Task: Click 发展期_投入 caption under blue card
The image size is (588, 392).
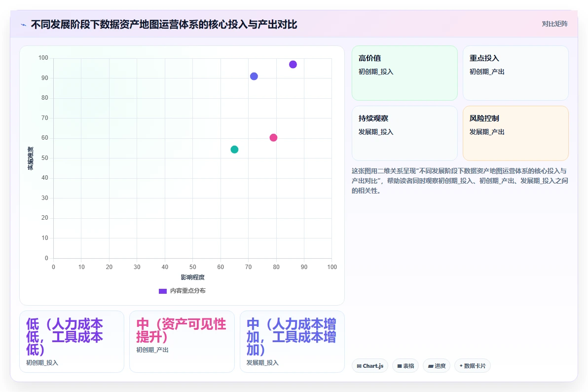Action: point(262,363)
